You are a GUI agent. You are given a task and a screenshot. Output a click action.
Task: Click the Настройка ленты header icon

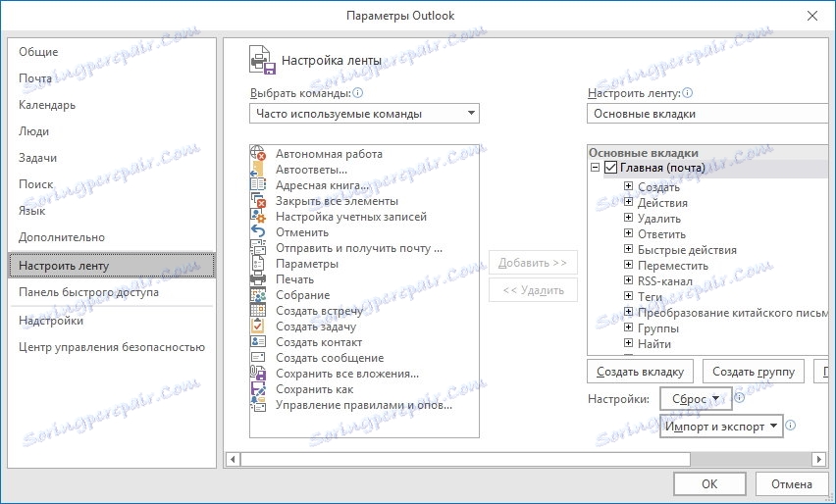262,60
